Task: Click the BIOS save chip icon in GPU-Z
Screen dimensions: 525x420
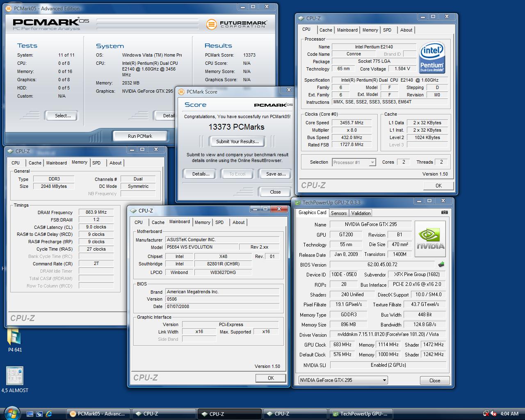Action: tap(441, 265)
